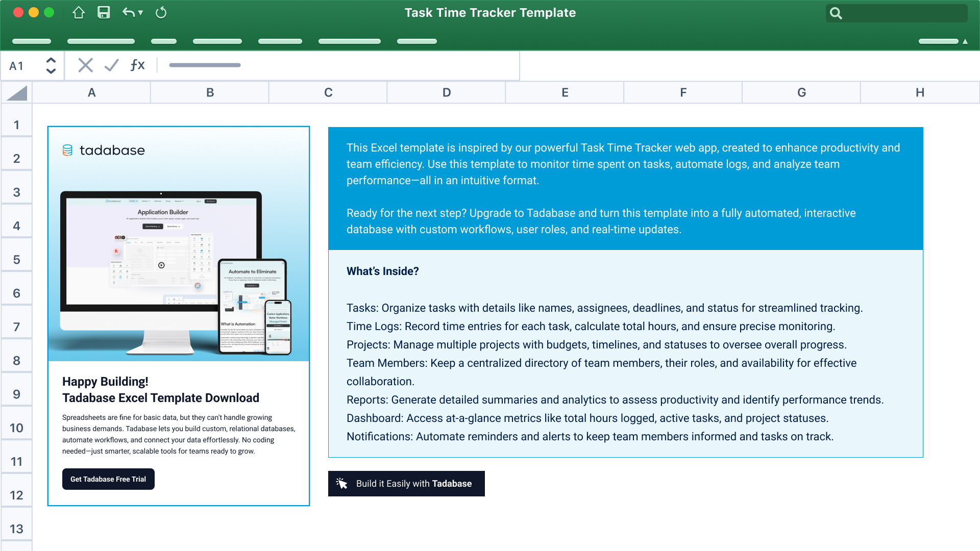Select all cells with the corner triangle
Screen dimensions: 980x551
pyautogui.click(x=17, y=93)
